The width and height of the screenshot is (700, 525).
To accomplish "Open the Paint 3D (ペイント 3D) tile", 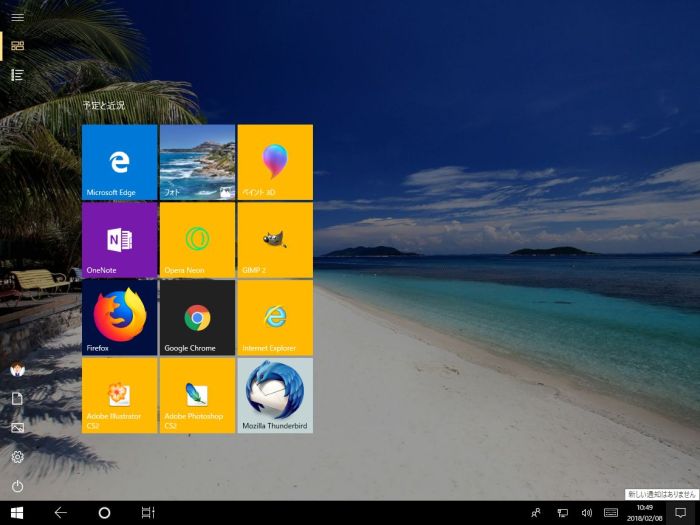I will coord(275,162).
